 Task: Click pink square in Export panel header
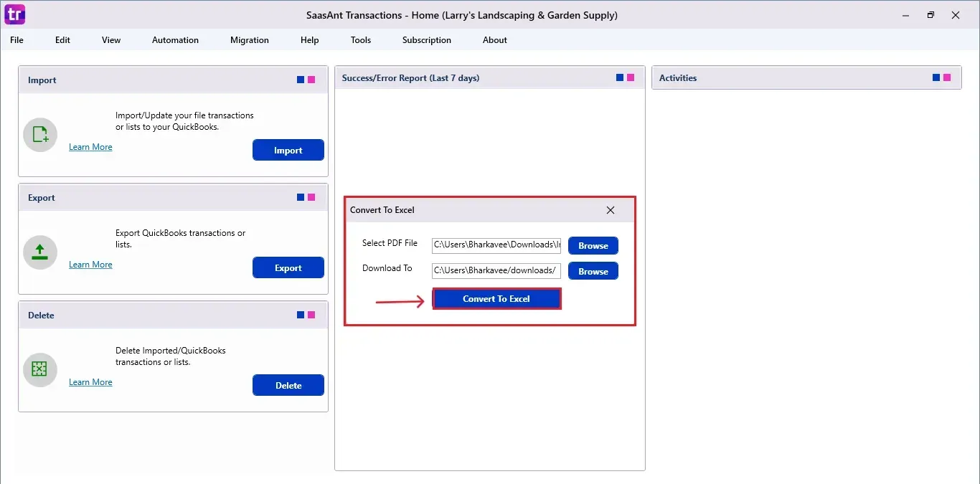click(311, 197)
